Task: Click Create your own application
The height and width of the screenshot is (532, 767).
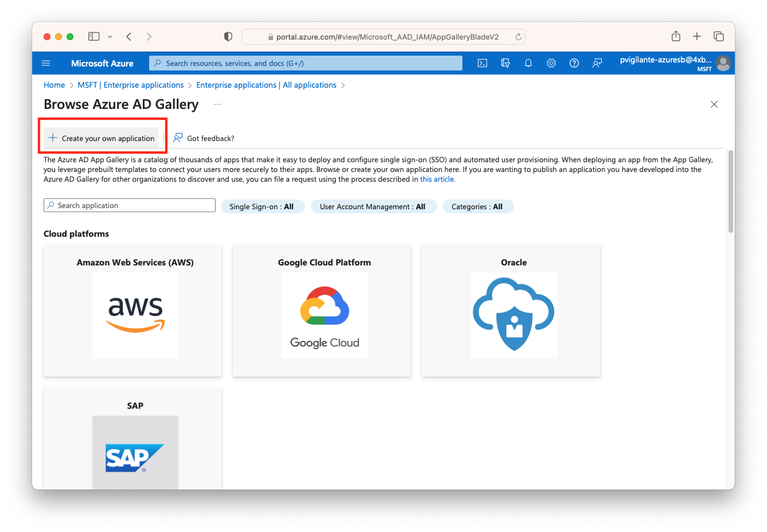Action: point(102,138)
